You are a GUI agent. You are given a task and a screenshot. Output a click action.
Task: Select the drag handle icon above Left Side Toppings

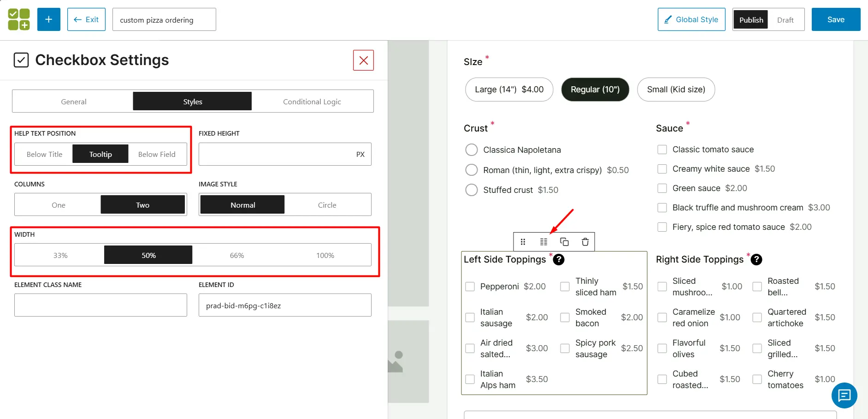tap(523, 241)
